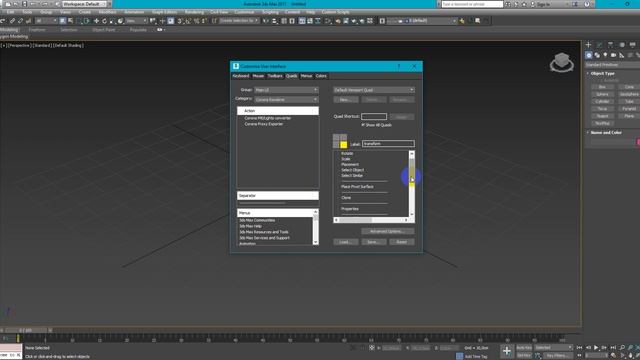Open the Workspace Default dropdown

84,4
